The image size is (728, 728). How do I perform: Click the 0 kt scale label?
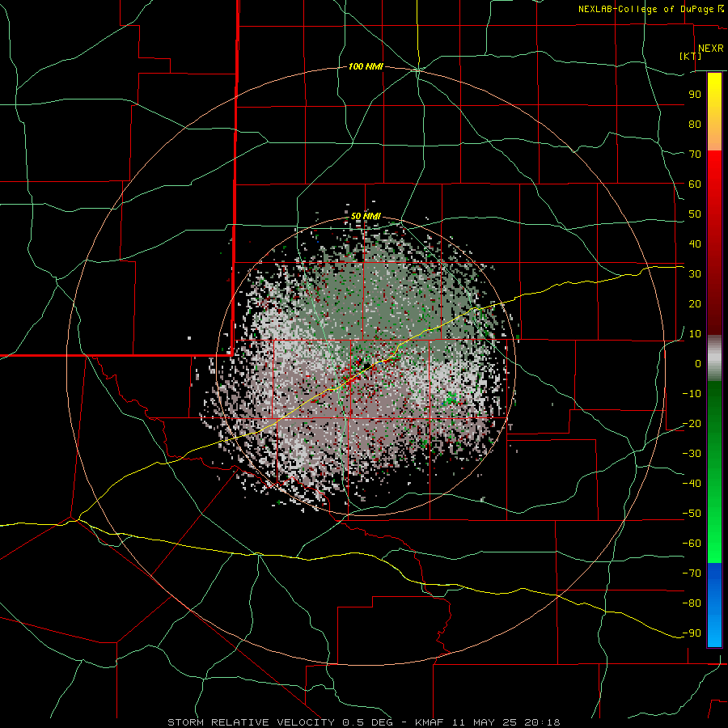point(698,363)
